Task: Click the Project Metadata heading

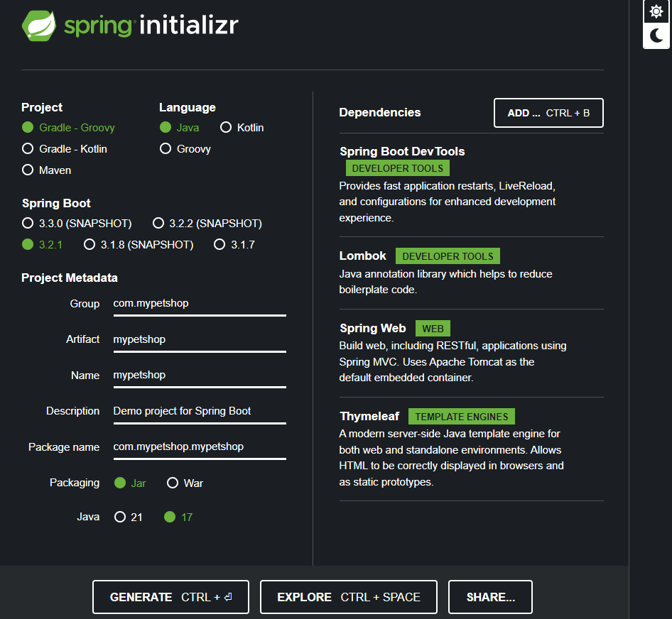Action: click(70, 278)
